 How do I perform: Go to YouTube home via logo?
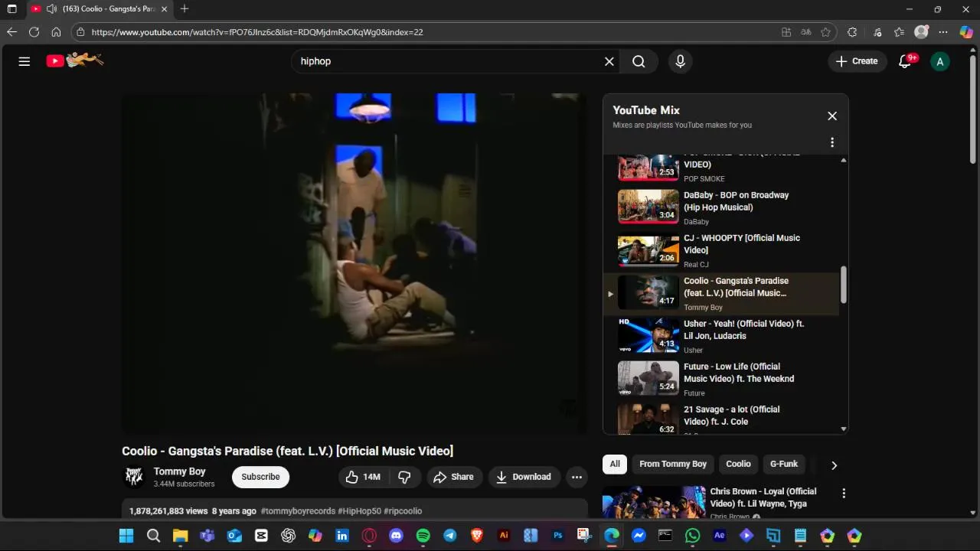[74, 60]
